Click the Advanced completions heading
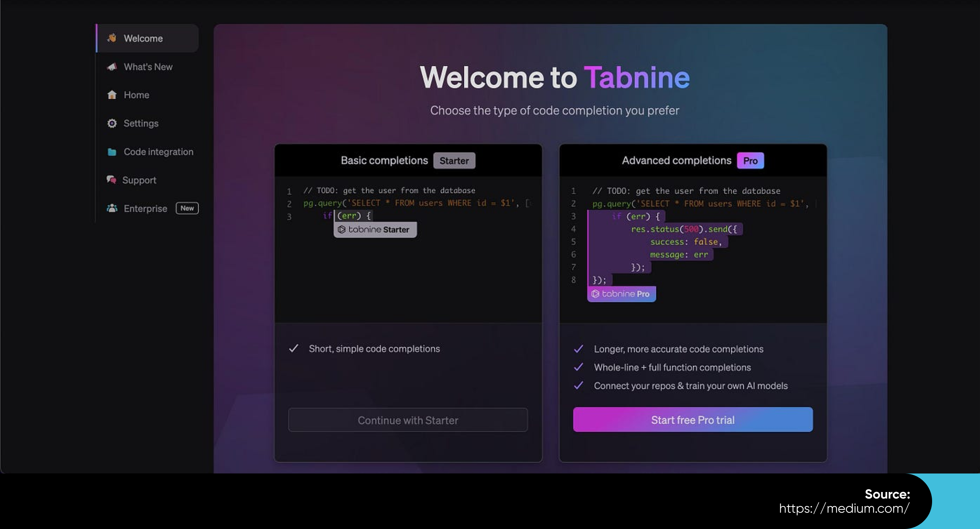 pyautogui.click(x=677, y=160)
